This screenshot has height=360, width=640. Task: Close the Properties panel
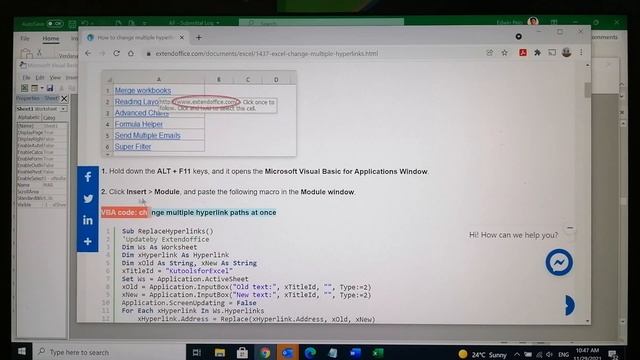pos(64,99)
